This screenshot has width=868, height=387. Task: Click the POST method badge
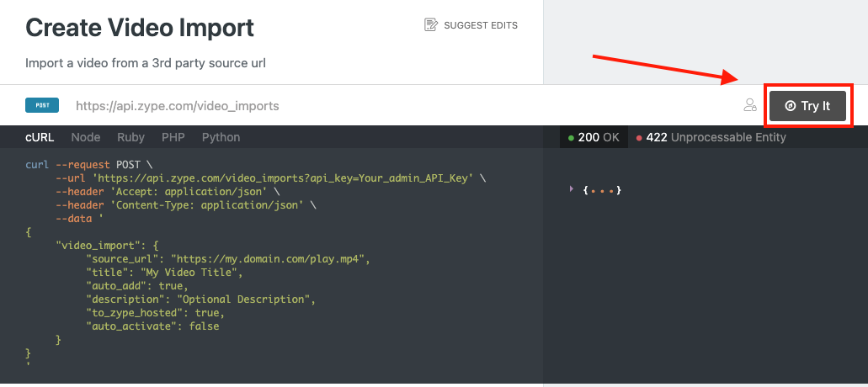42,105
